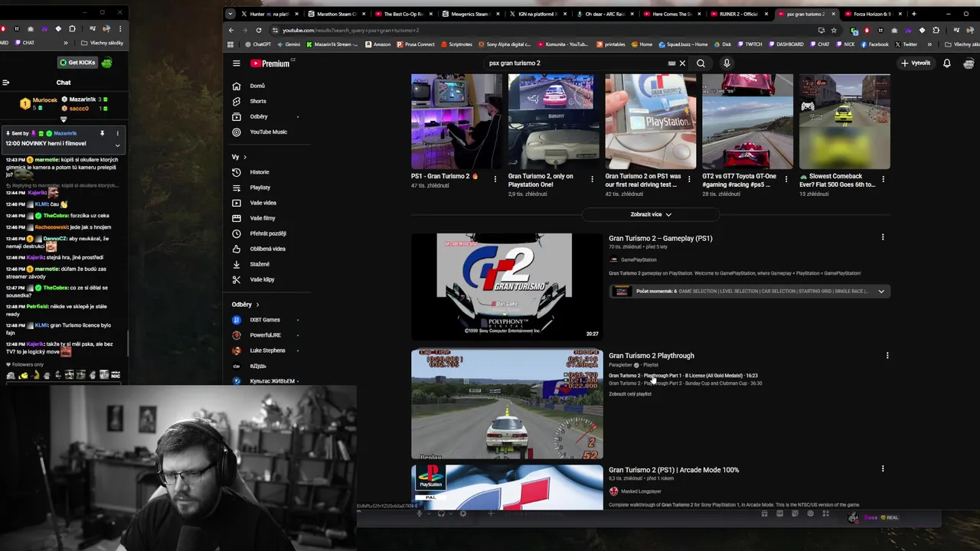Open Všechny záložky bookmarks folder in chat window
This screenshot has width=980, height=551.
[x=102, y=43]
